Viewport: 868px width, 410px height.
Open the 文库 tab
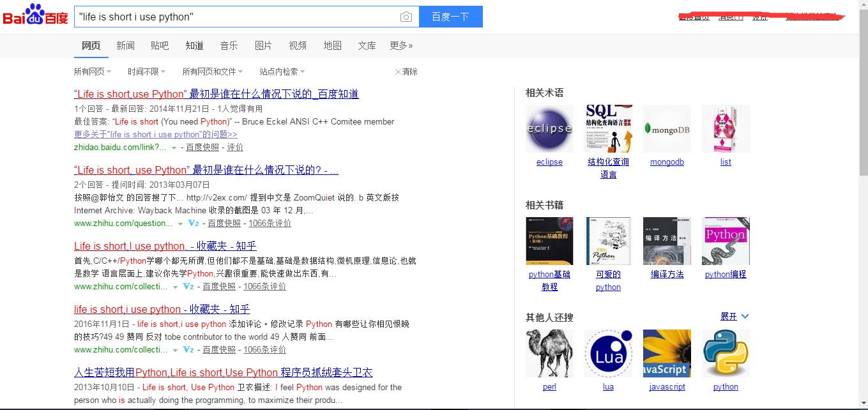click(367, 45)
